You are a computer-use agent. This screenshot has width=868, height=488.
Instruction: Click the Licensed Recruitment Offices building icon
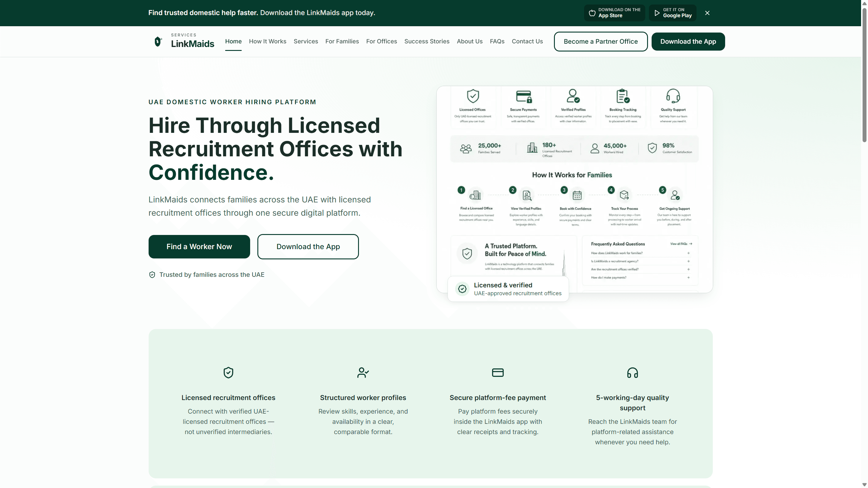tap(532, 148)
